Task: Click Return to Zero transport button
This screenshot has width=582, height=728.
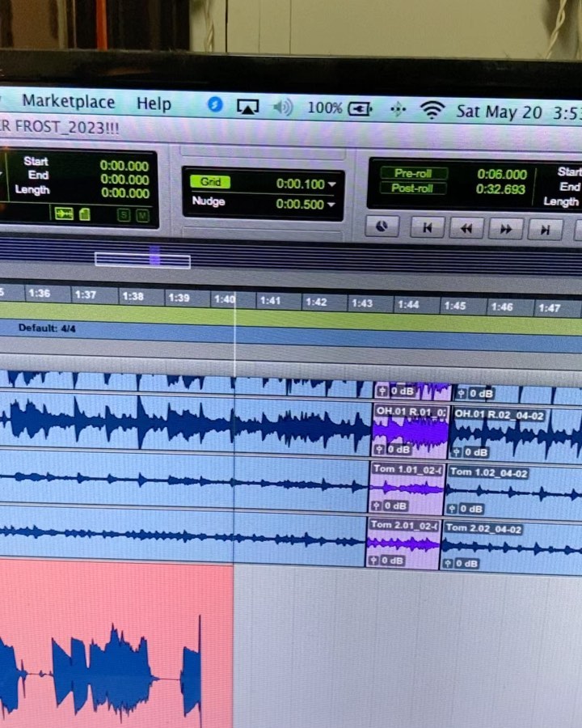Action: [428, 227]
